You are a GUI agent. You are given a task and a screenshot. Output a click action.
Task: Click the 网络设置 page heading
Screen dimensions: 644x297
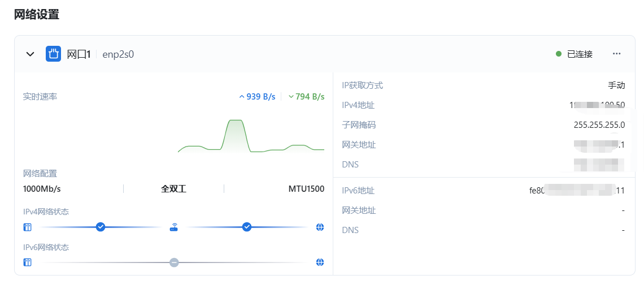[x=37, y=15]
